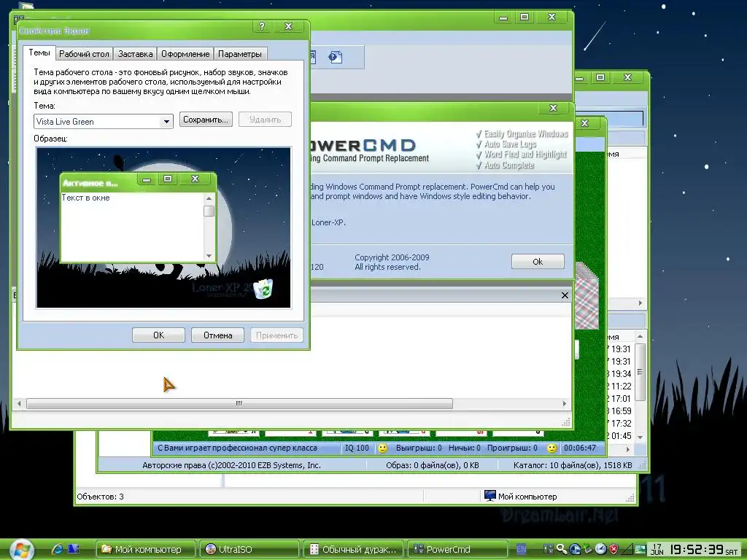Click the Проигрыш: 0 status text
The width and height of the screenshot is (747, 560).
click(512, 448)
